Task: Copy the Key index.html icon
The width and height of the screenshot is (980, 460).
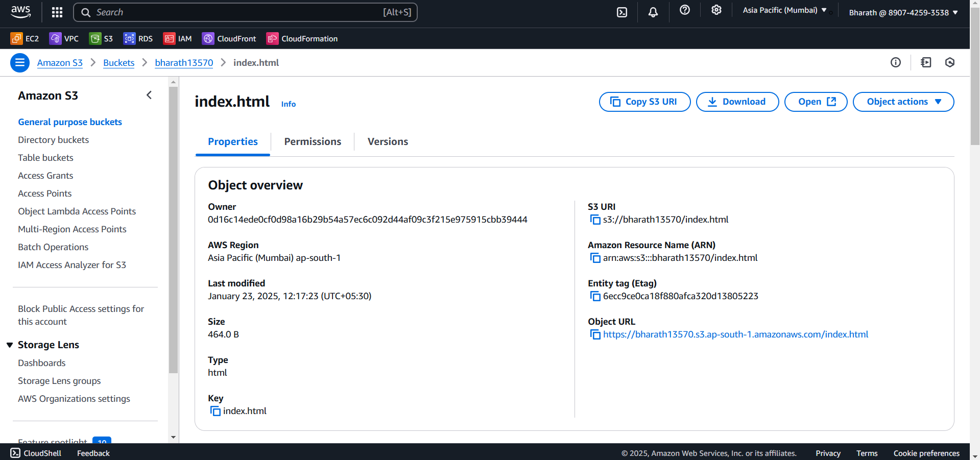Action: [x=215, y=411]
